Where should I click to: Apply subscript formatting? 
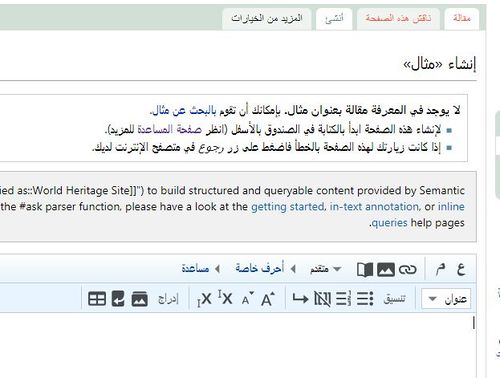204,299
